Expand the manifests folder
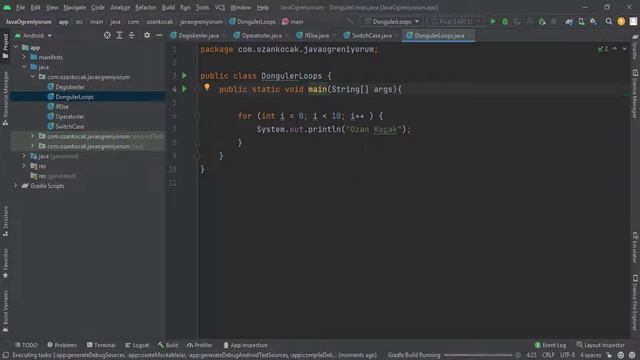The height and width of the screenshot is (360, 640). pyautogui.click(x=24, y=57)
